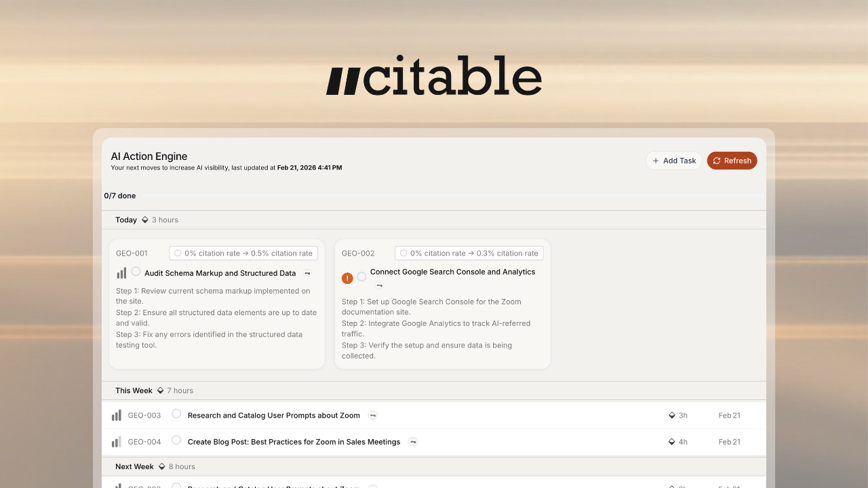Screen dimensions: 868x488
Task: Collapse the This Week section
Action: [434, 390]
